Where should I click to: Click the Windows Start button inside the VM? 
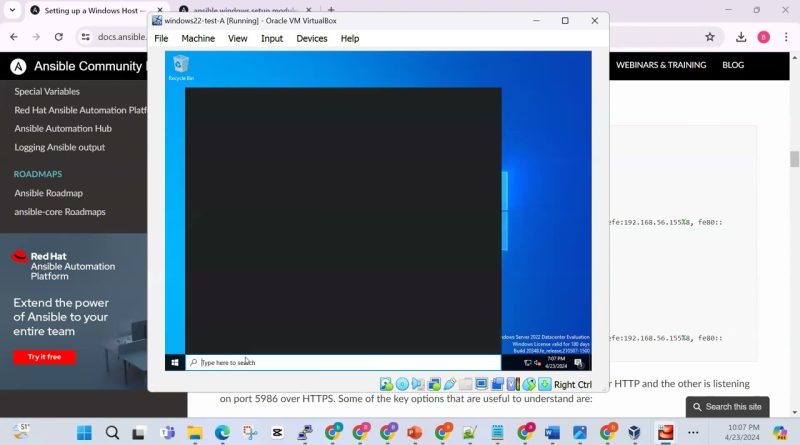click(x=175, y=362)
